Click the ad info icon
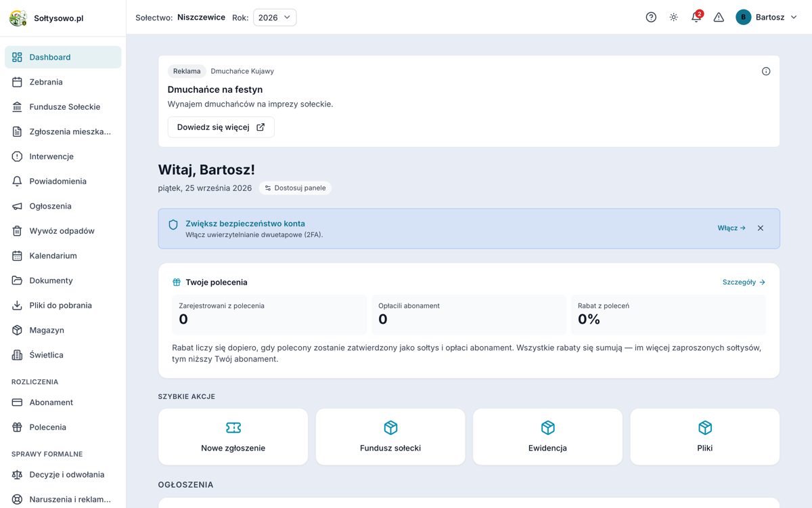This screenshot has height=508, width=812. [766, 71]
